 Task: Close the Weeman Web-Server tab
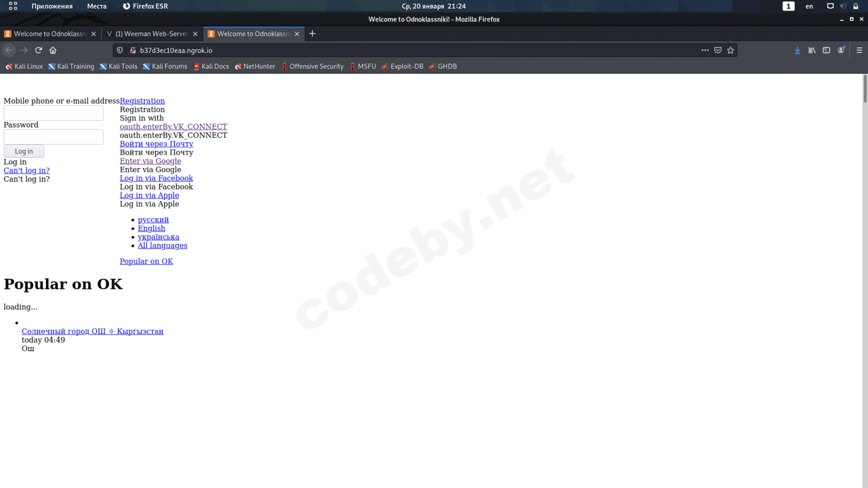click(195, 34)
